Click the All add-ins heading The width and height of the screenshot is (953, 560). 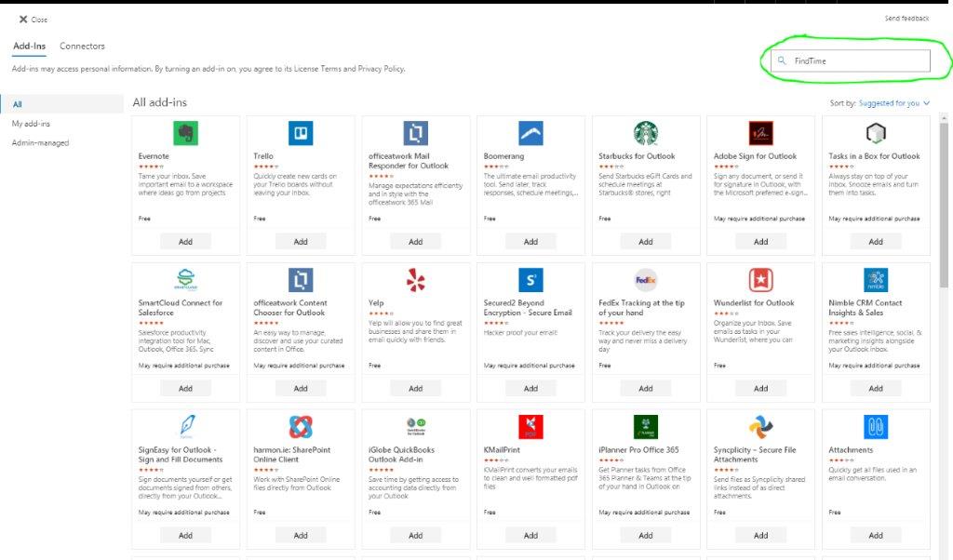(x=160, y=102)
